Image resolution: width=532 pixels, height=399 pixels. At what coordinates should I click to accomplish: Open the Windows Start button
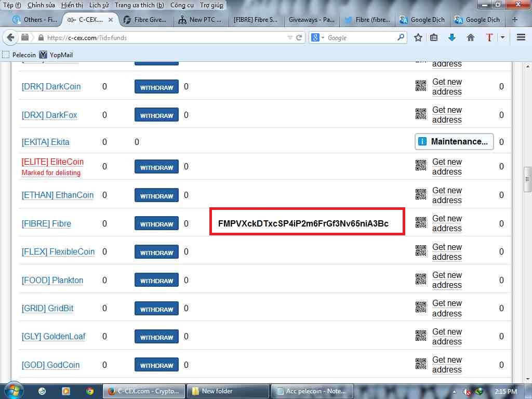[13, 391]
